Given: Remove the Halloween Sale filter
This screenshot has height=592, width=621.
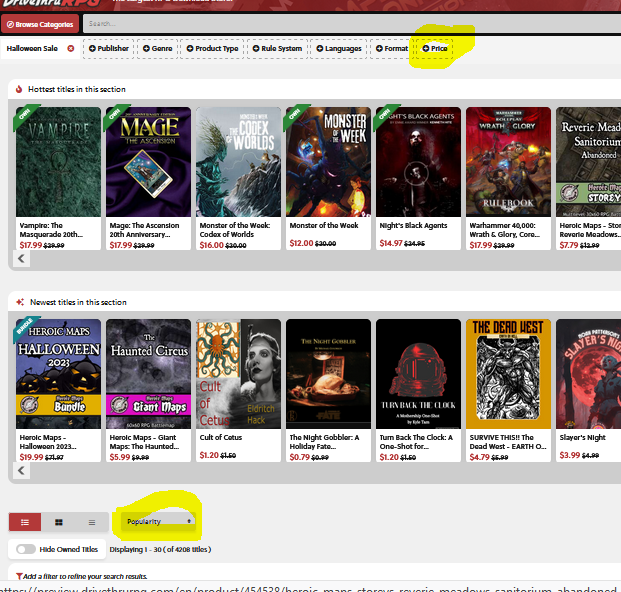Looking at the screenshot, I should (71, 48).
